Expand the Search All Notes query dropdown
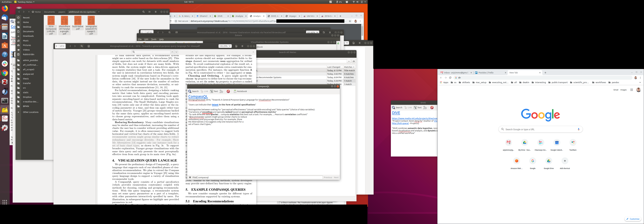Viewport: 644px width, 224px height. (x=349, y=61)
